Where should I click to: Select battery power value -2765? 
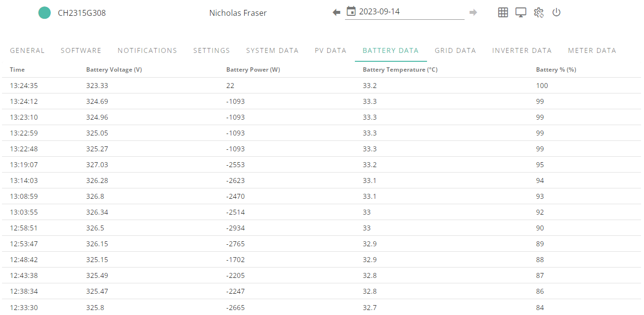(x=235, y=244)
